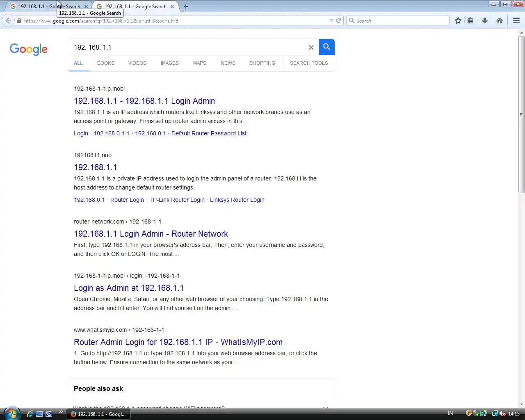Bookmark this page with the star icon
Viewport: 525px width, 420px height.
458,21
